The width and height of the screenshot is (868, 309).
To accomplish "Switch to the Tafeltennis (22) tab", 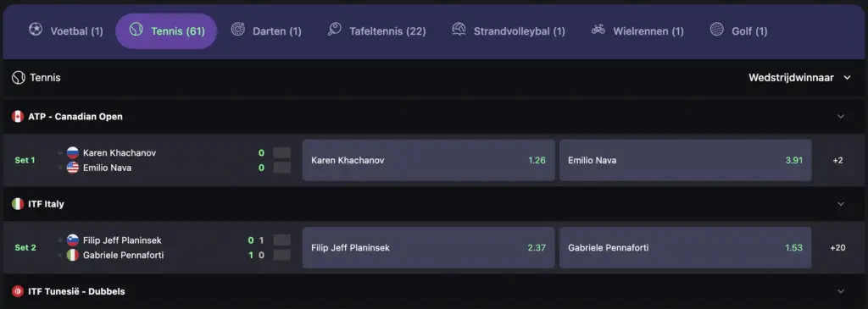I will click(377, 31).
